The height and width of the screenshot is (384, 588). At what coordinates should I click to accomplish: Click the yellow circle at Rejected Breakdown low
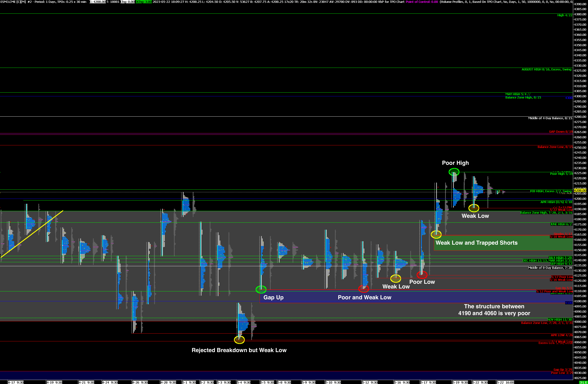[x=239, y=340]
